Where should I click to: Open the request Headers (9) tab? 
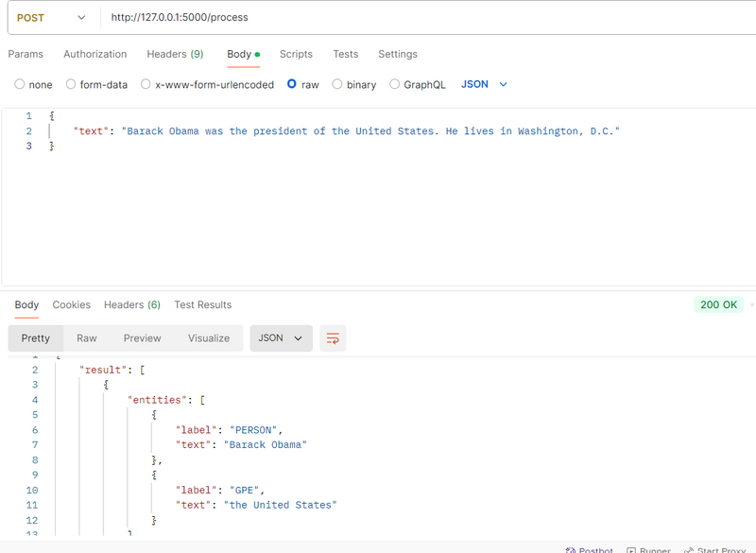pyautogui.click(x=175, y=54)
